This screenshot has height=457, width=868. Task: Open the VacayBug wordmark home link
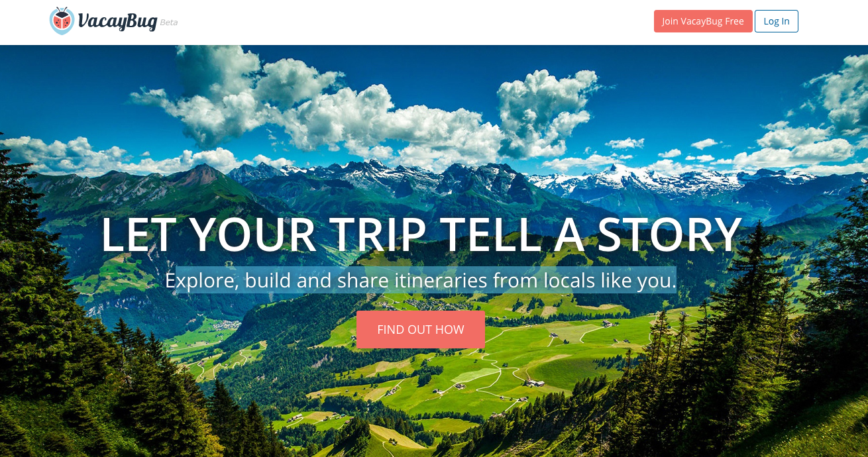tap(117, 21)
